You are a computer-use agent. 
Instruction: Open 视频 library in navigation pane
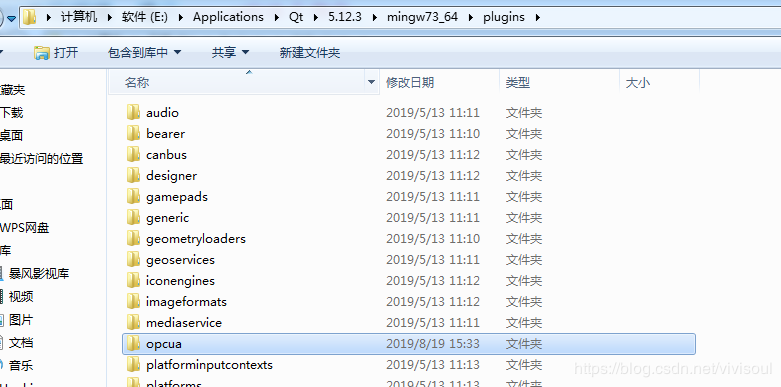coord(21,297)
